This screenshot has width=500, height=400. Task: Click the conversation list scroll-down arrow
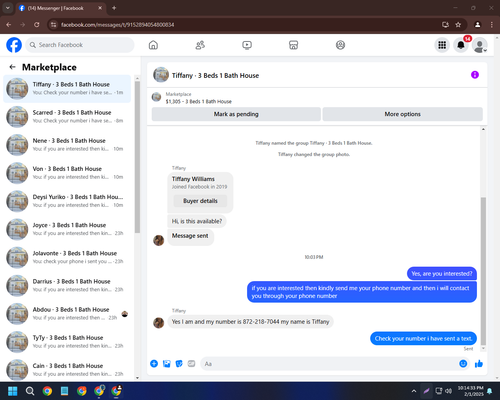(137, 378)
